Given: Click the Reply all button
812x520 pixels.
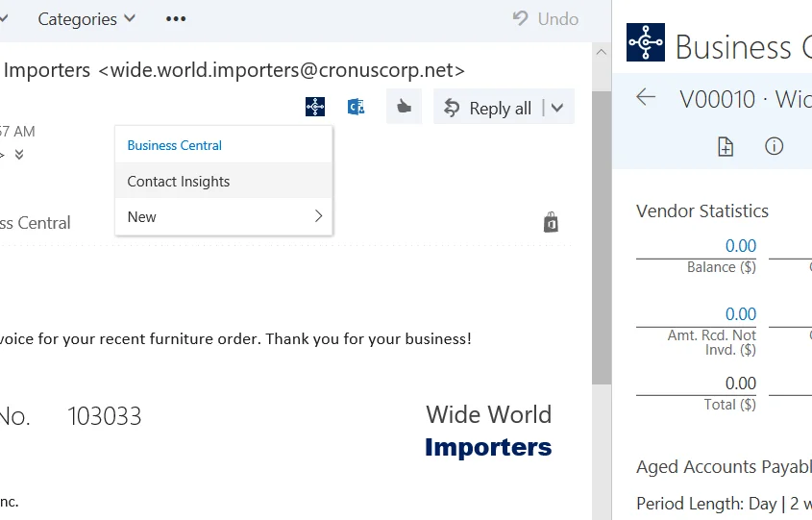Looking at the screenshot, I should [488, 109].
